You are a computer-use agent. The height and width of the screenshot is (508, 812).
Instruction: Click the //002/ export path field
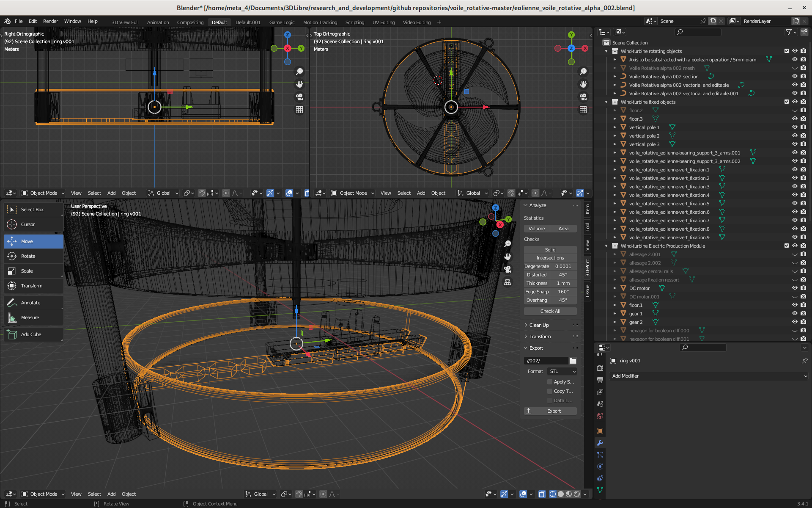[546, 361]
